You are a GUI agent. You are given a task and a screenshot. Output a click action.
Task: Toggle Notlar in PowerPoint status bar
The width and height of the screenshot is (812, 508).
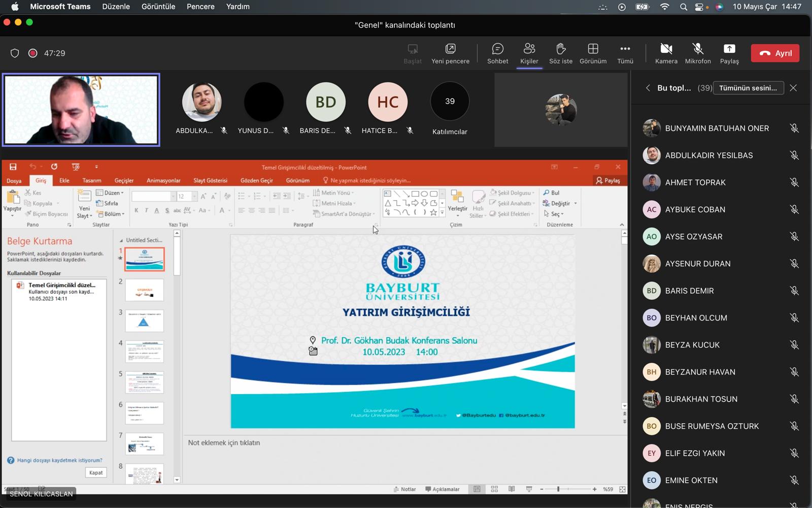click(x=404, y=489)
